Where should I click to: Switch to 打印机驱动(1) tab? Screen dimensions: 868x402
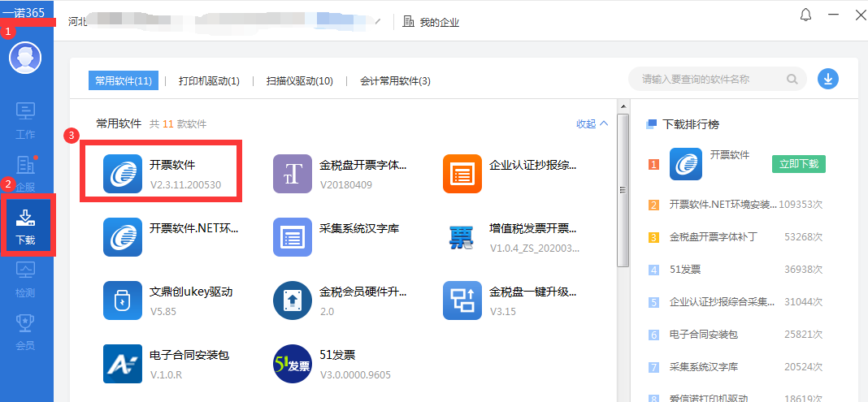[209, 80]
